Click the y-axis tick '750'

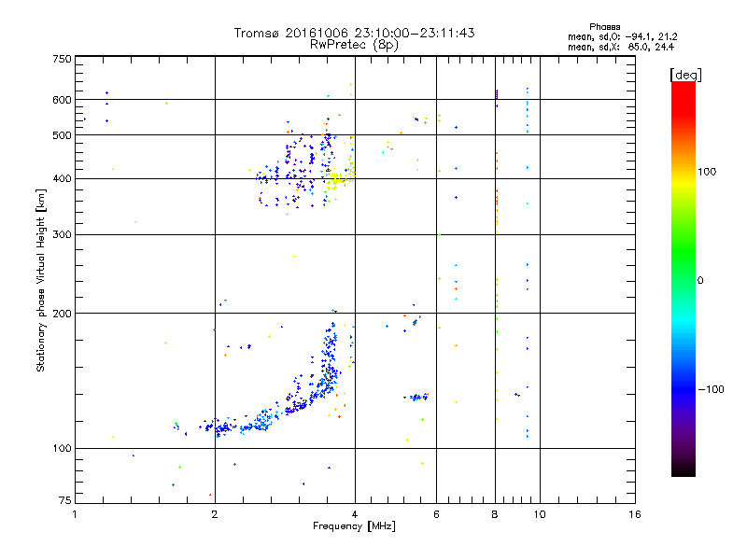[62, 59]
